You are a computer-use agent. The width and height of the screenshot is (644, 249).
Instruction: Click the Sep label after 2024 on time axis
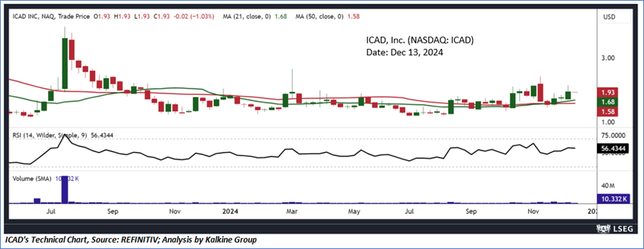pos(471,212)
